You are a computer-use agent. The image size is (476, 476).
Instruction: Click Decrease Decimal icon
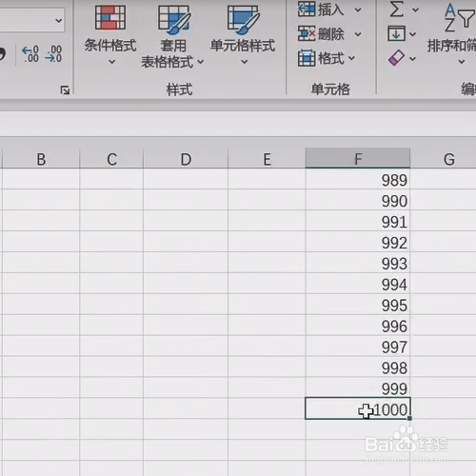pos(53,54)
